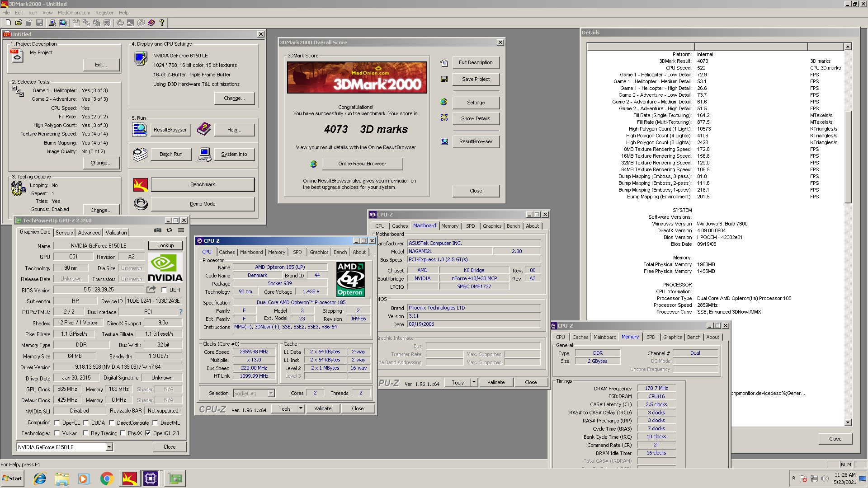Toggle the CUDA checkbox
Image resolution: width=868 pixels, height=488 pixels.
pos(86,423)
